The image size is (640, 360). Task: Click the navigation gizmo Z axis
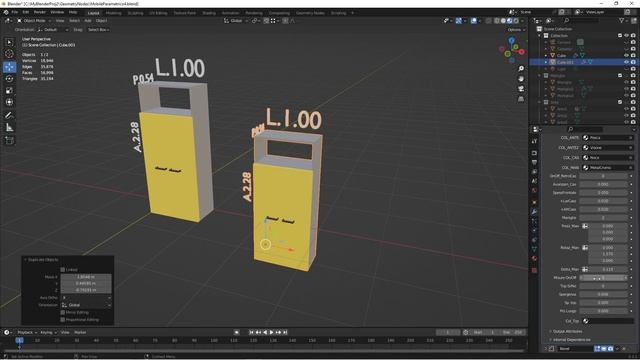tap(512, 40)
